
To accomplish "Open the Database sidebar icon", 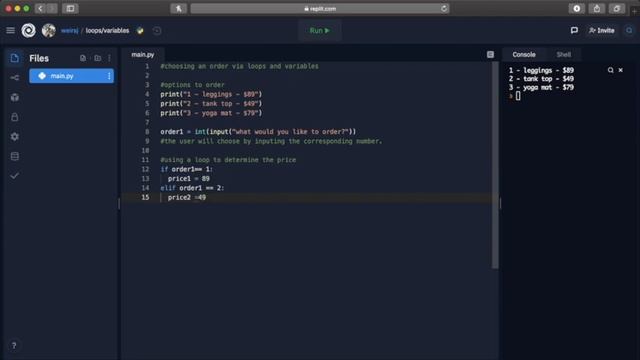I will pyautogui.click(x=14, y=156).
